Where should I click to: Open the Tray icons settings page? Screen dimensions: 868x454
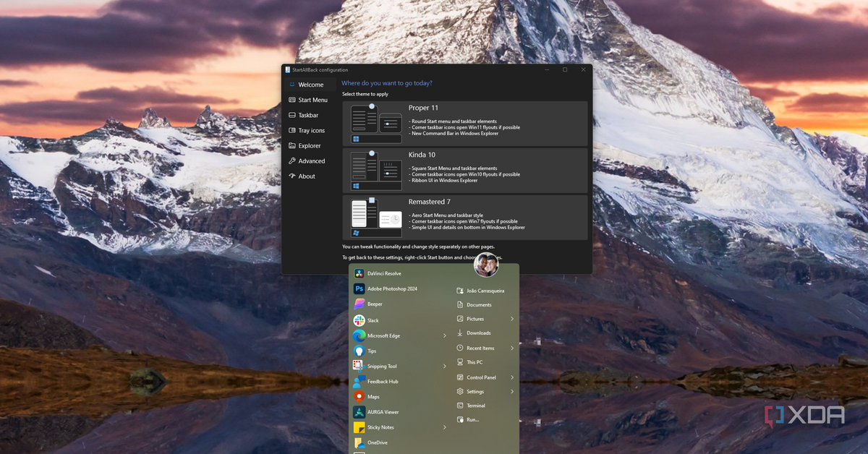pyautogui.click(x=311, y=131)
